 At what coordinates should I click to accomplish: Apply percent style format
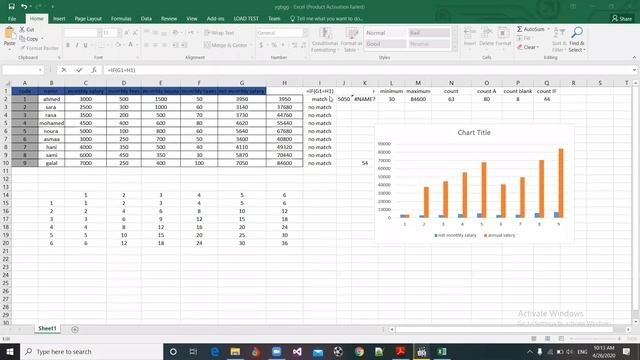(274, 45)
